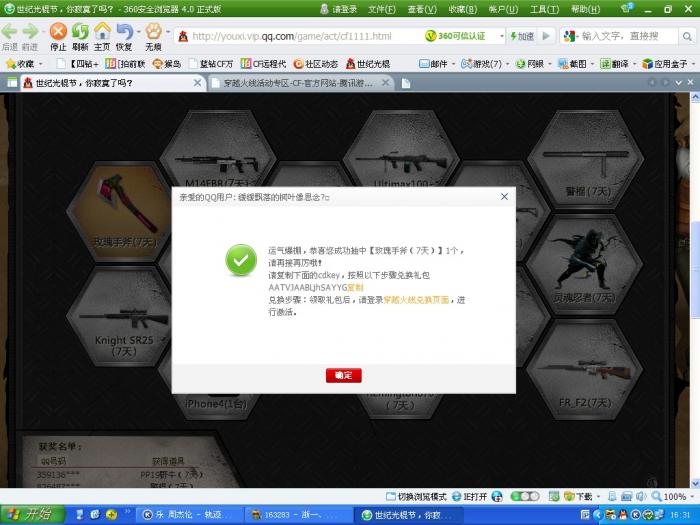
Task: Select the FR_F2(7天) hexagon prize
Action: coord(585,370)
